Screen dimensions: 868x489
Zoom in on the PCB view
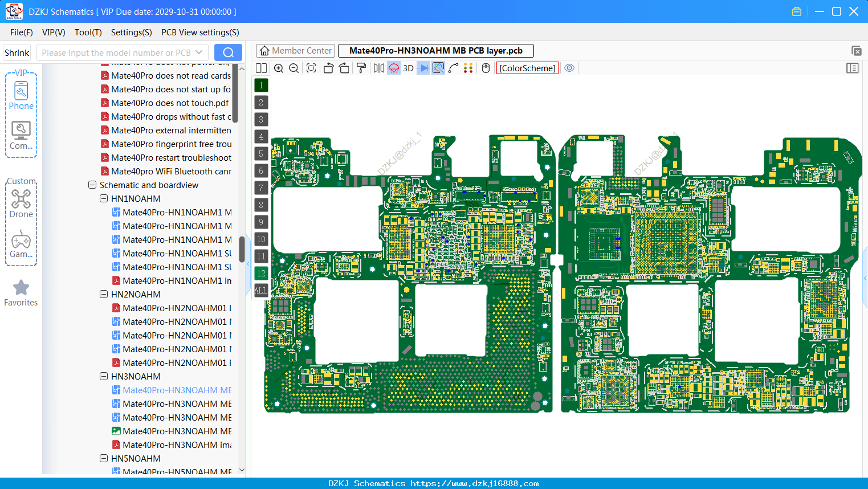[279, 68]
